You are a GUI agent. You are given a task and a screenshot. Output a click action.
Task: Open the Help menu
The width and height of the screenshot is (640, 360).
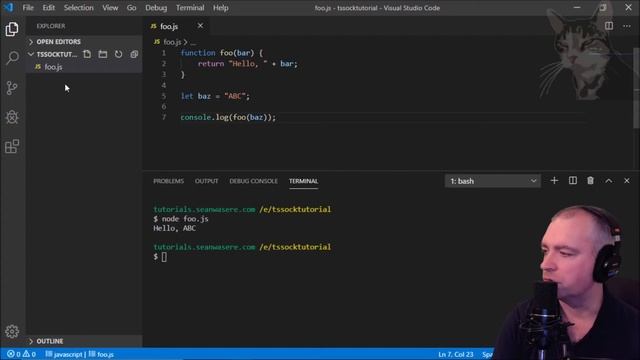220,8
